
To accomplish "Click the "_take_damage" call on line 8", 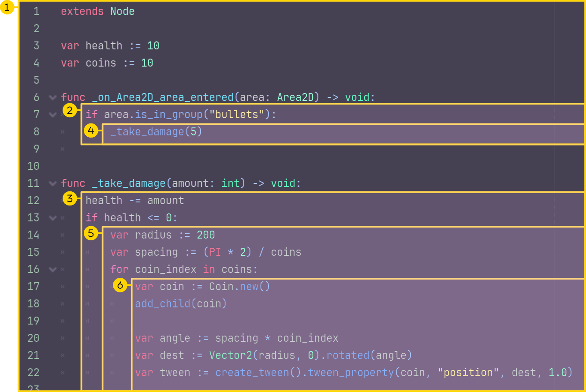I will click(147, 131).
